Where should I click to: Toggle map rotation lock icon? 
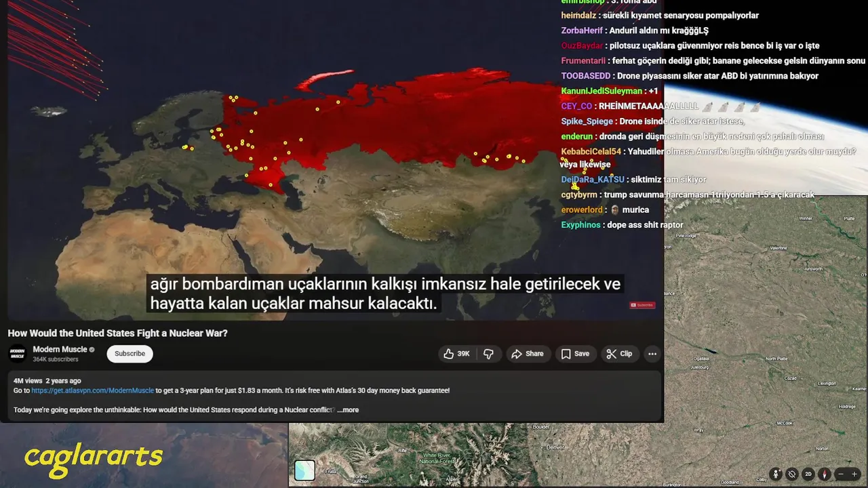[x=791, y=474]
